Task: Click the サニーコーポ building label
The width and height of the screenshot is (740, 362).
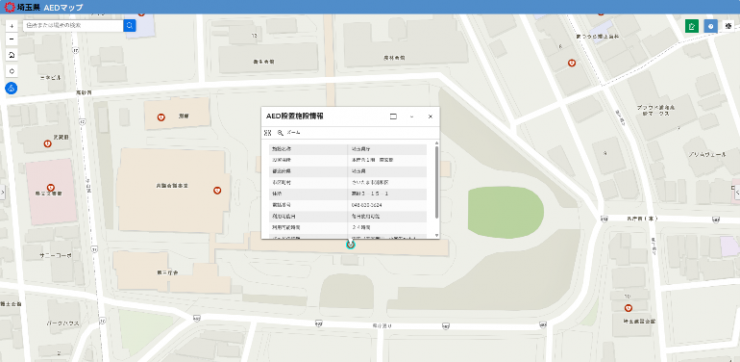Action: point(56,255)
